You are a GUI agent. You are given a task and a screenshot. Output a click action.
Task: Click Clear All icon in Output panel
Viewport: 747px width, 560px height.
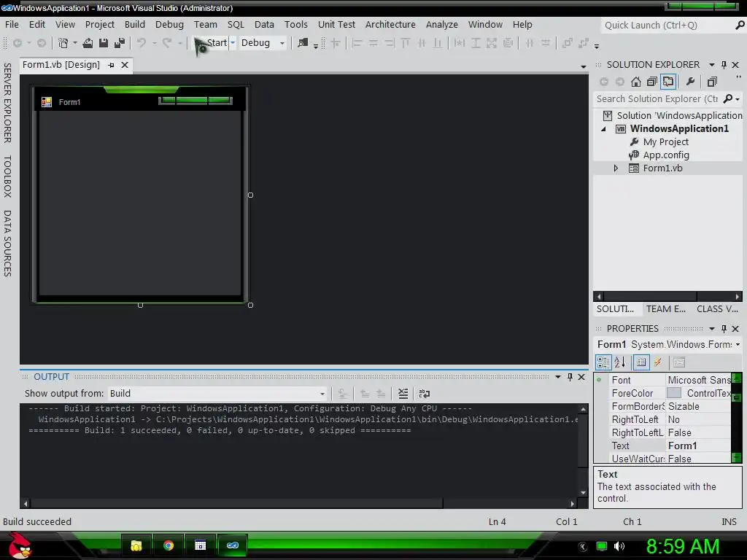pos(403,393)
